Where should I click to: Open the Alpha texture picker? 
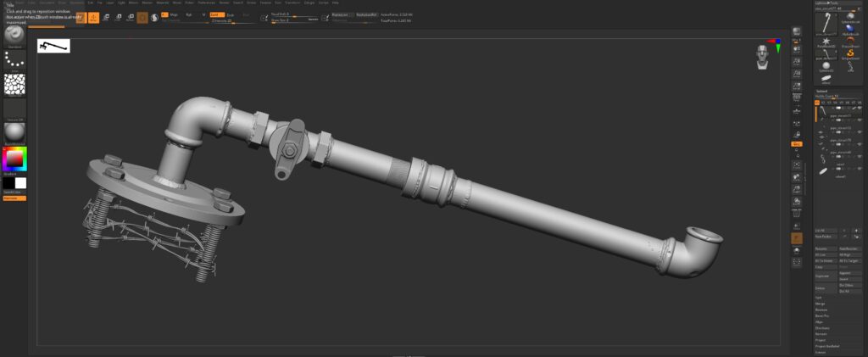tap(14, 84)
